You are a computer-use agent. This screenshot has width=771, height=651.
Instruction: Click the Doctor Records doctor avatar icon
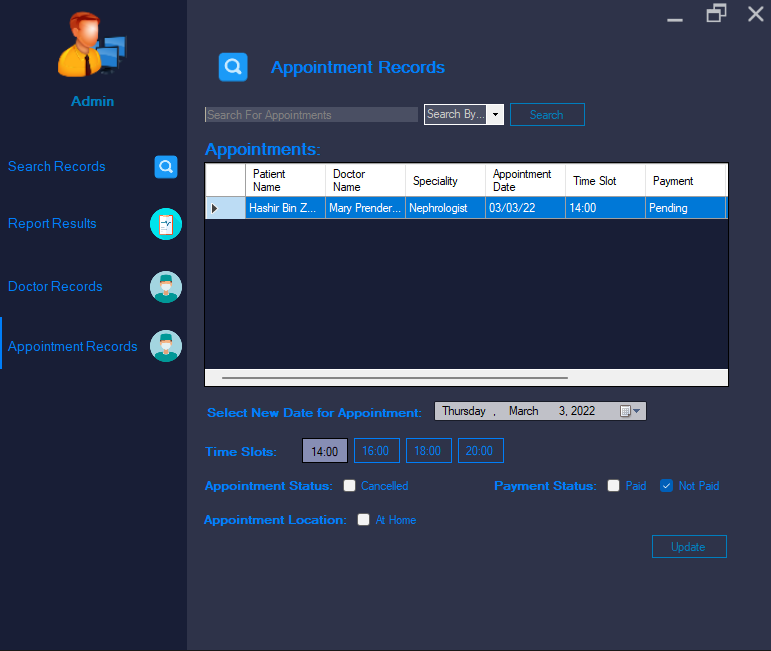tap(166, 287)
